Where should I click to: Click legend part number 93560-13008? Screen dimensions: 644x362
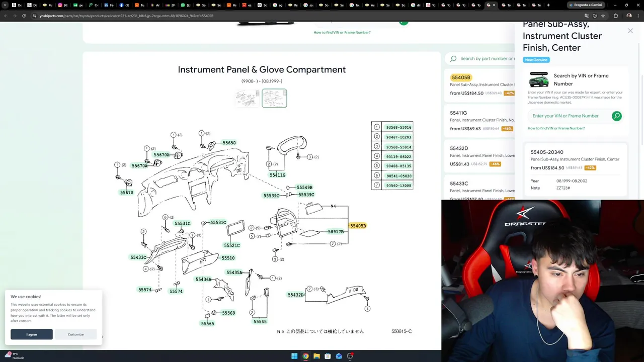pyautogui.click(x=398, y=186)
